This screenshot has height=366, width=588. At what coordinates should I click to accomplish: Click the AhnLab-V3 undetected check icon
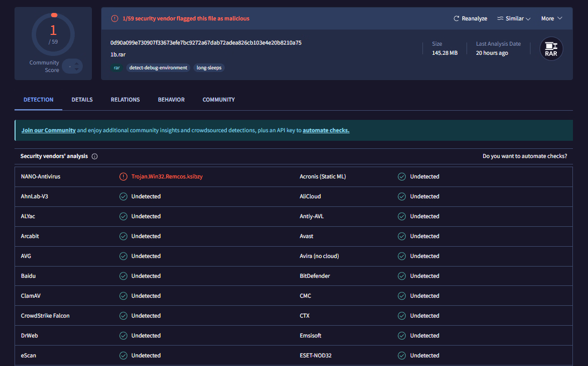click(124, 197)
